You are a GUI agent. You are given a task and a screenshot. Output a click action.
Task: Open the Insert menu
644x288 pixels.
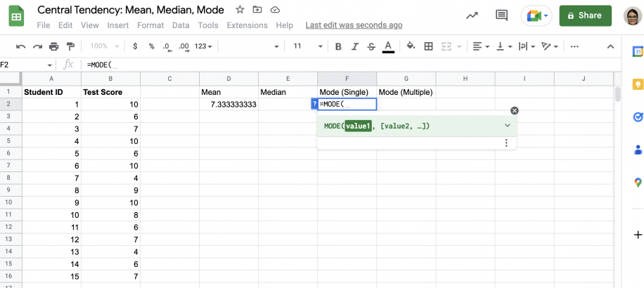tap(118, 25)
